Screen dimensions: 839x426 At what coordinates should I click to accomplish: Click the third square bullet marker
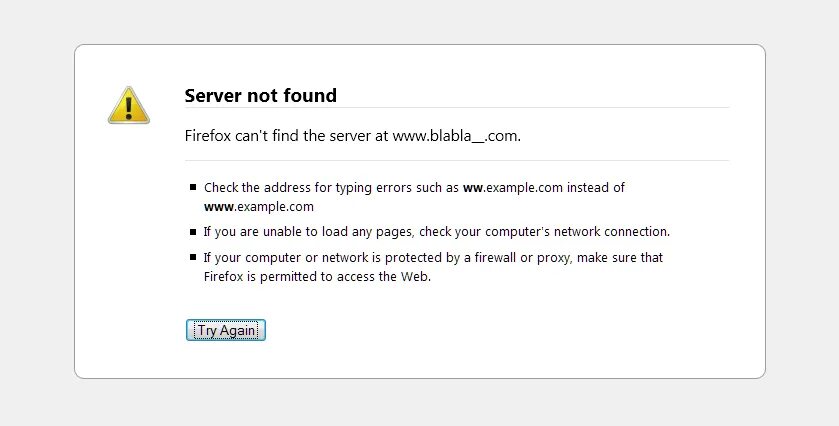192,257
